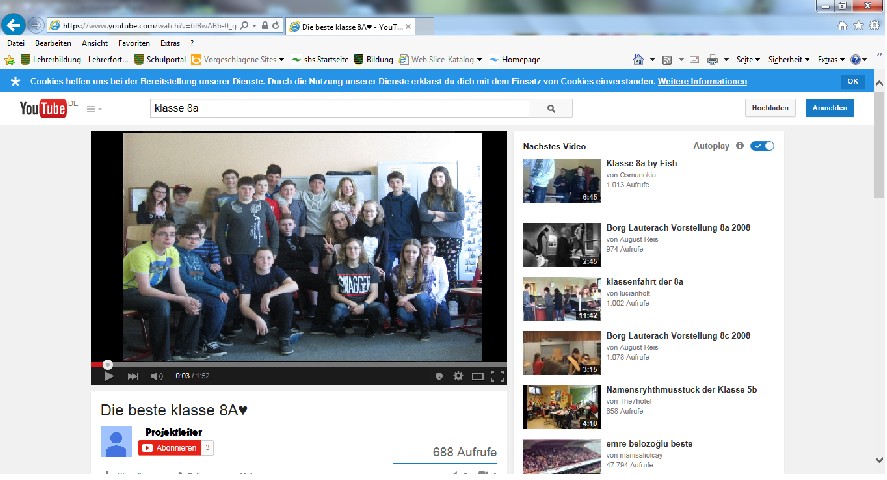The image size is (887, 480).
Task: Expand the address bar dropdown arrow
Action: click(255, 25)
